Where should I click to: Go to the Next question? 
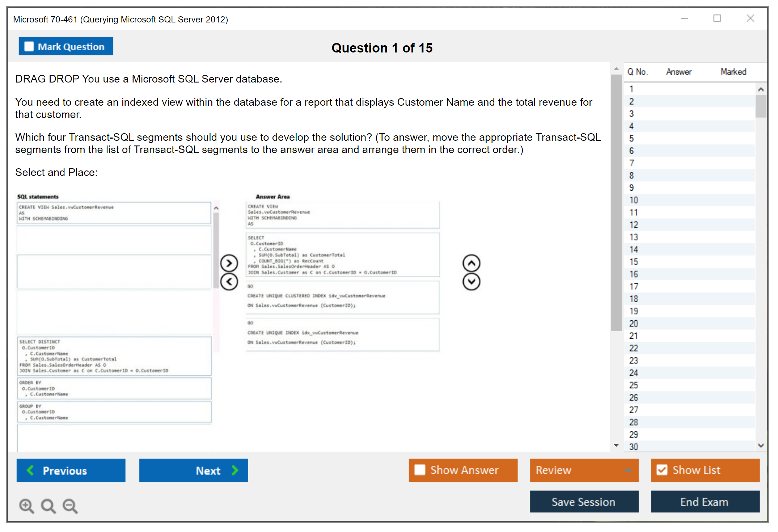194,470
